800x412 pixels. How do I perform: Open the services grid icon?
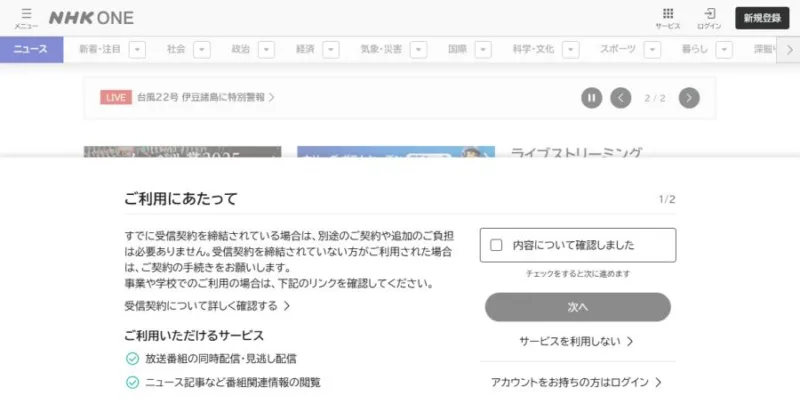[667, 16]
